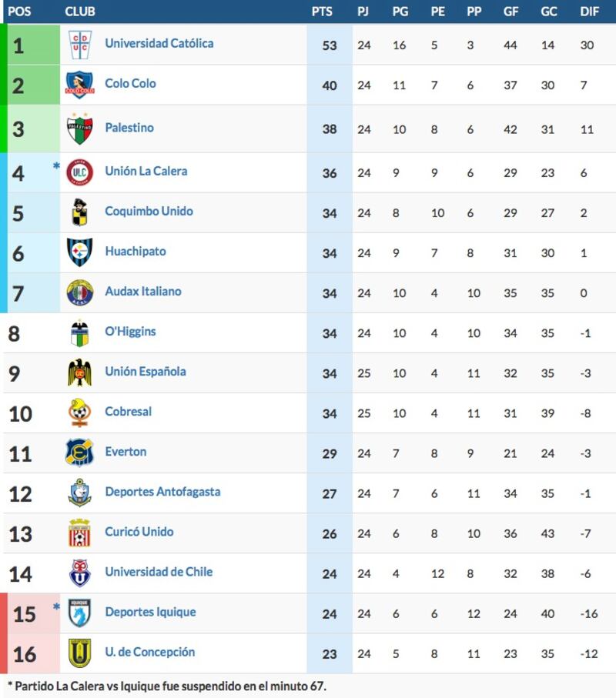
Task: Click the Unión Española eagle crest
Action: click(x=80, y=372)
